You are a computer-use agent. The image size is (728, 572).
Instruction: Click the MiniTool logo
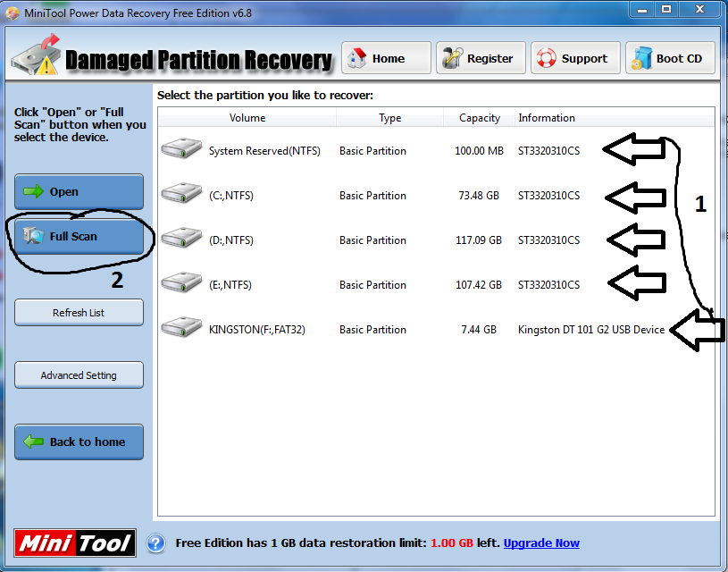tap(74, 543)
